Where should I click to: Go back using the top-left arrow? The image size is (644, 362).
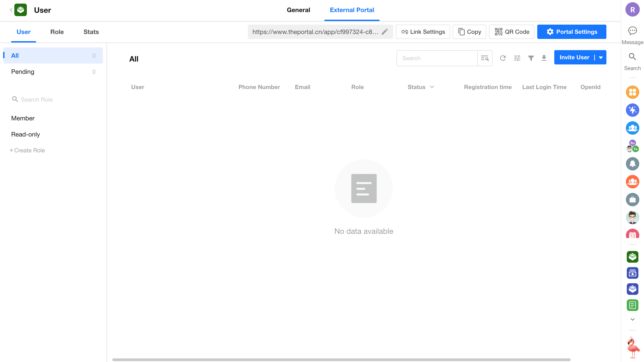(11, 10)
